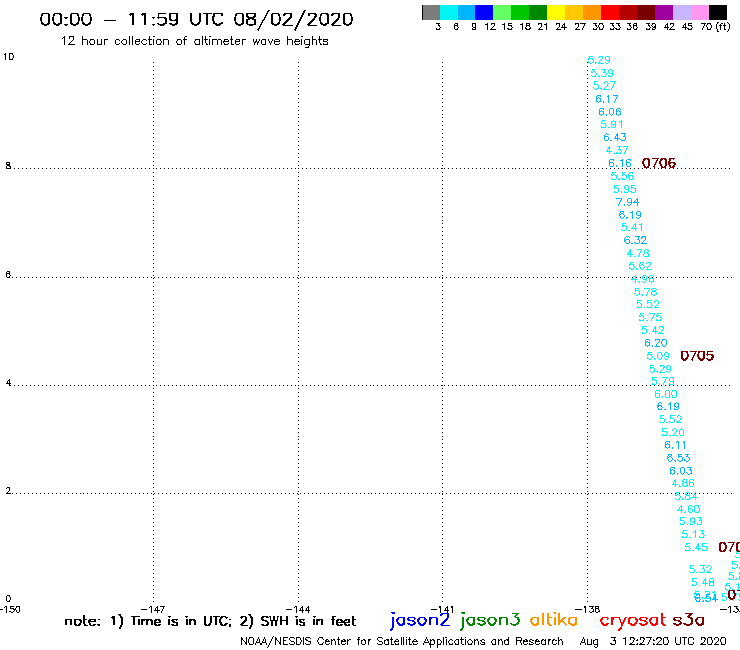Click the 'Time is in UTC; SWH is in feet' note
740x650 pixels.
click(210, 621)
